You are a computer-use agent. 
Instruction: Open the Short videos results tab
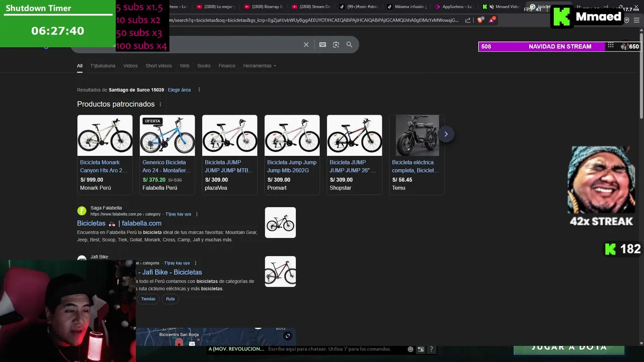click(158, 66)
